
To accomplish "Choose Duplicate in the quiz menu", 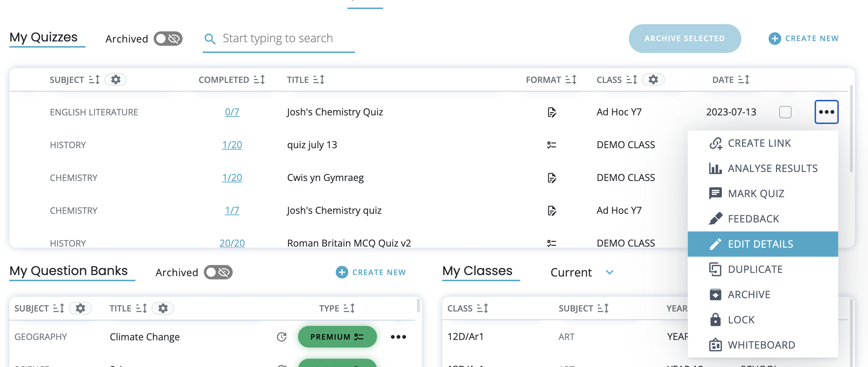I will click(x=755, y=269).
